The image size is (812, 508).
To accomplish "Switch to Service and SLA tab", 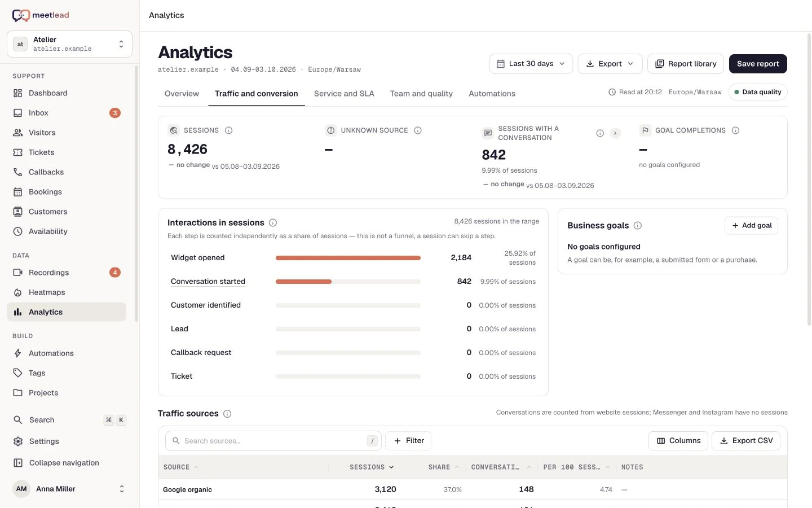I will tap(344, 94).
